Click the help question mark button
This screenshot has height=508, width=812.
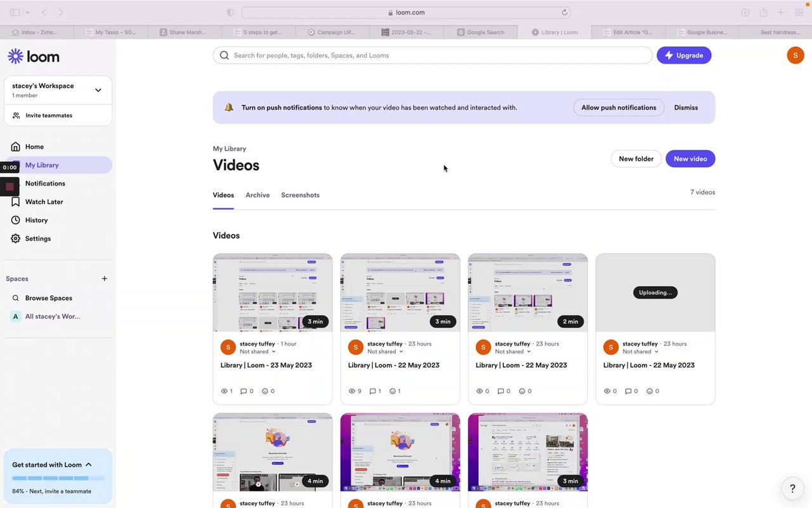[792, 488]
